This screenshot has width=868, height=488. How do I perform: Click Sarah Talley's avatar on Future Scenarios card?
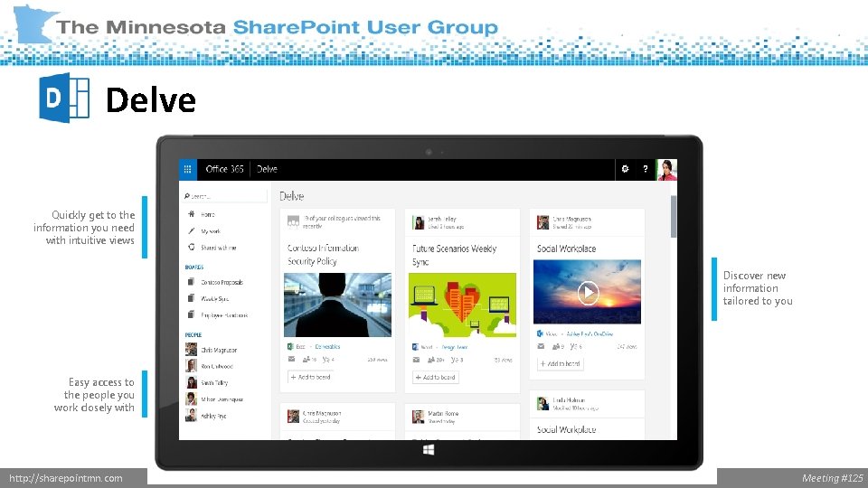(419, 222)
